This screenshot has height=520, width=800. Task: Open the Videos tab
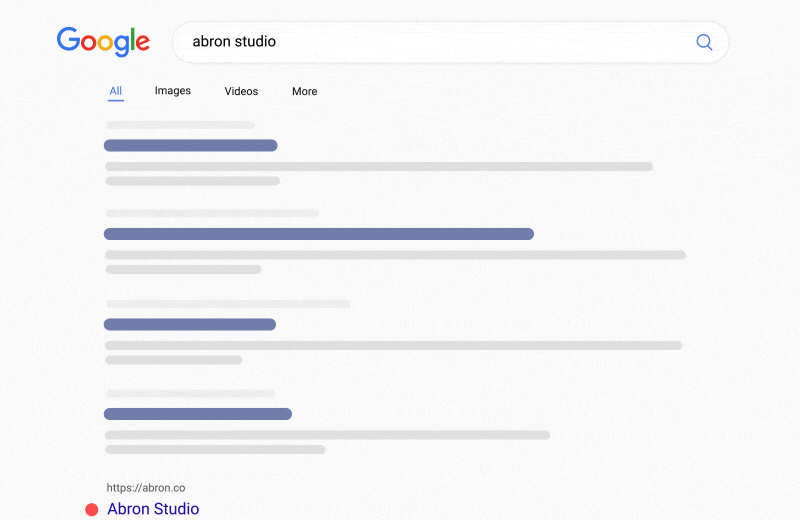coord(241,91)
